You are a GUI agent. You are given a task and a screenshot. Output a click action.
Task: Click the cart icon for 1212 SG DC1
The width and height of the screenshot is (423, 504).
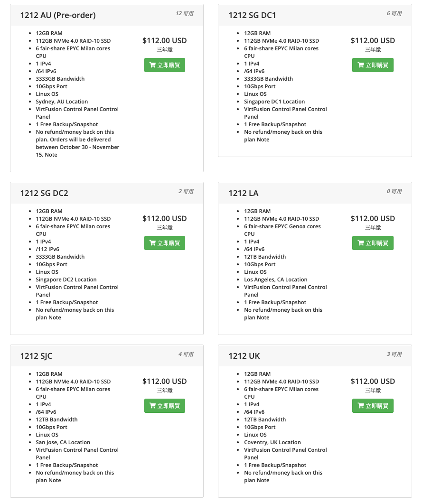[x=361, y=65]
